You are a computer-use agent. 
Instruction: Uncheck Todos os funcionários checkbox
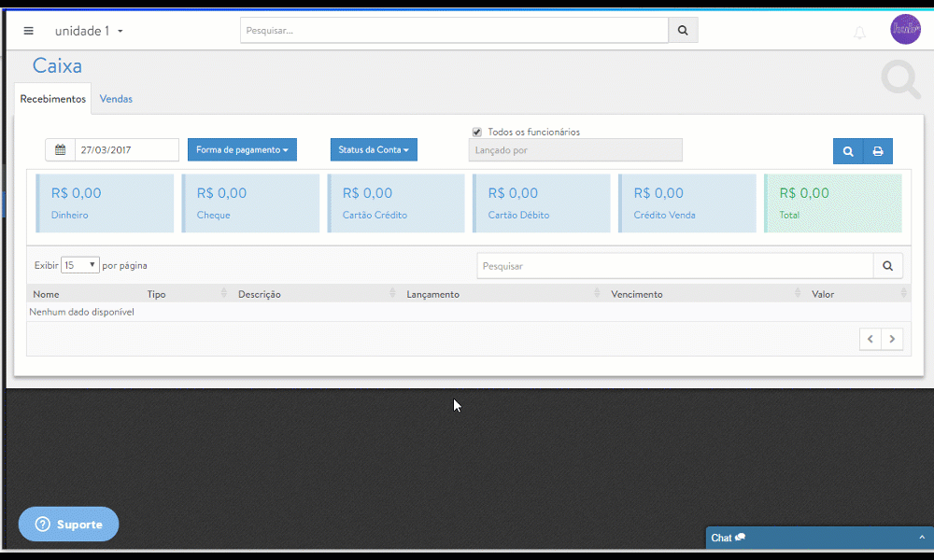477,133
